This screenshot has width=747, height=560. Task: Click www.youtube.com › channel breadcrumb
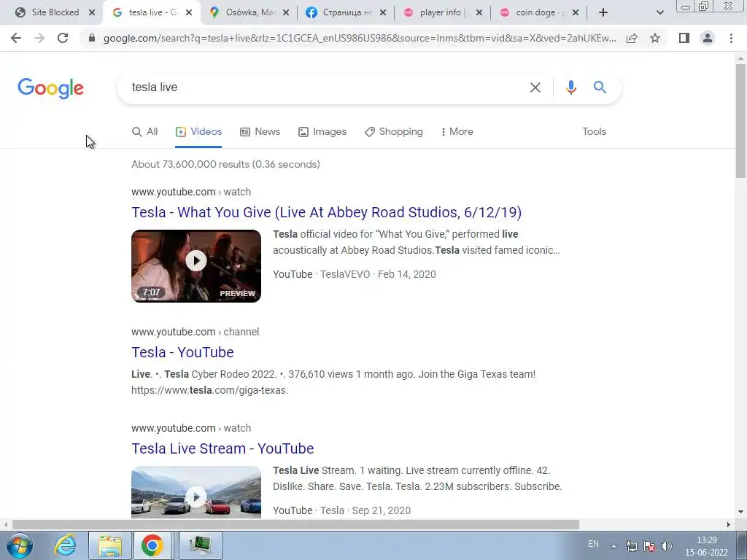click(x=196, y=332)
